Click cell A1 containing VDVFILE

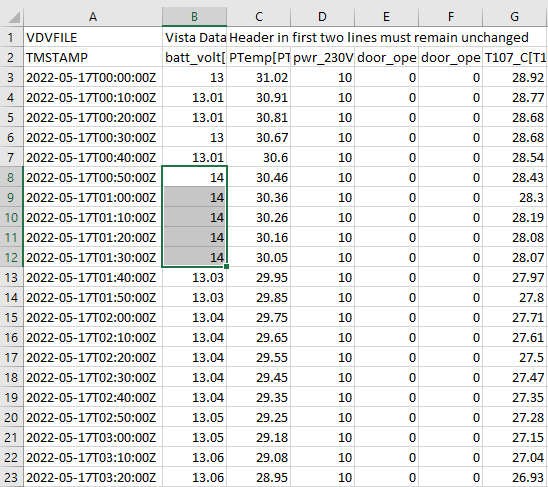tap(93, 37)
